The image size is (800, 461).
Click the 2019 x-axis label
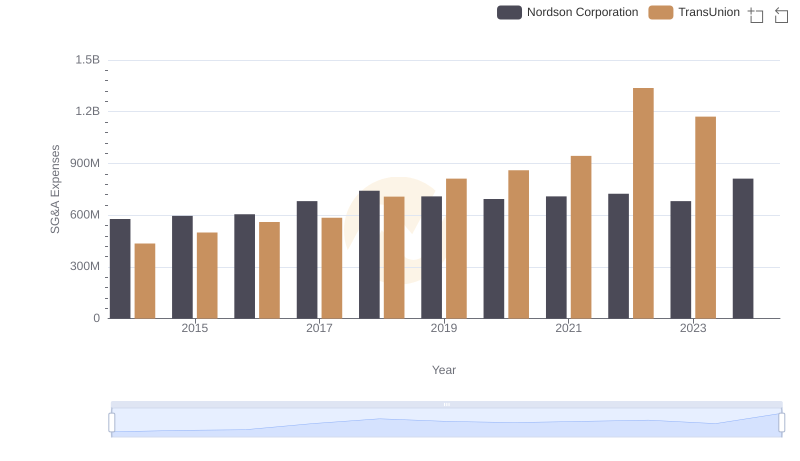[x=443, y=328]
